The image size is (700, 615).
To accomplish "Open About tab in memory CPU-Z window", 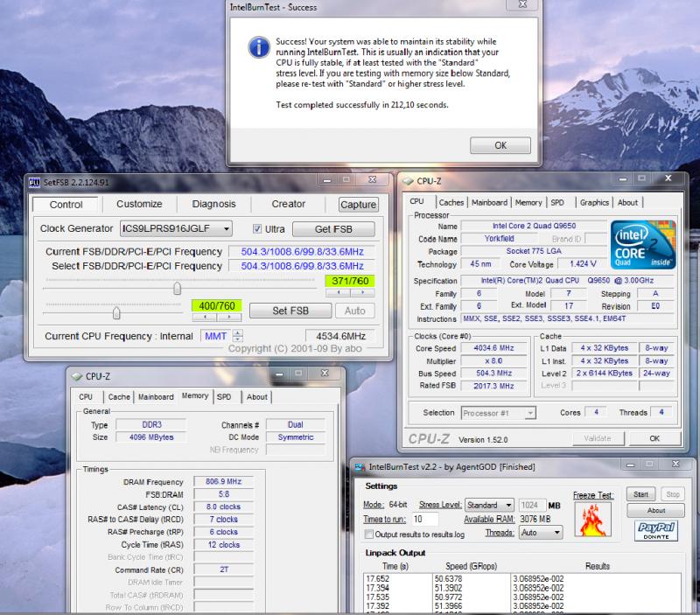I will [256, 397].
